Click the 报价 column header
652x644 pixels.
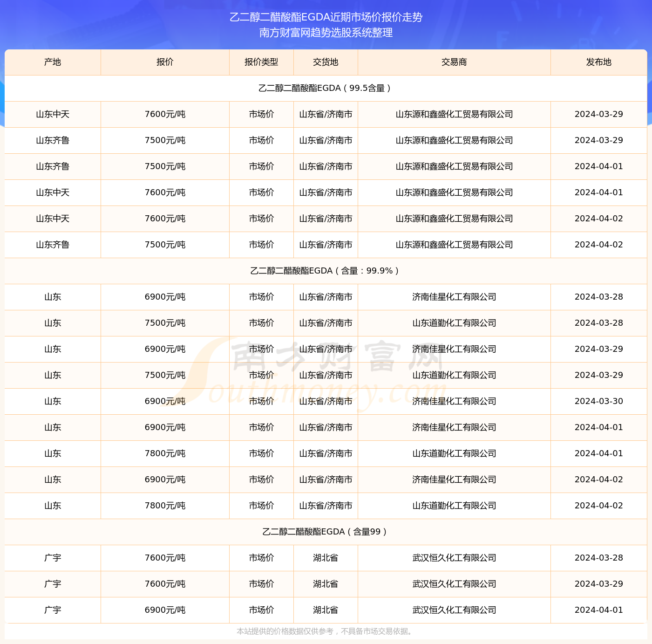click(165, 62)
